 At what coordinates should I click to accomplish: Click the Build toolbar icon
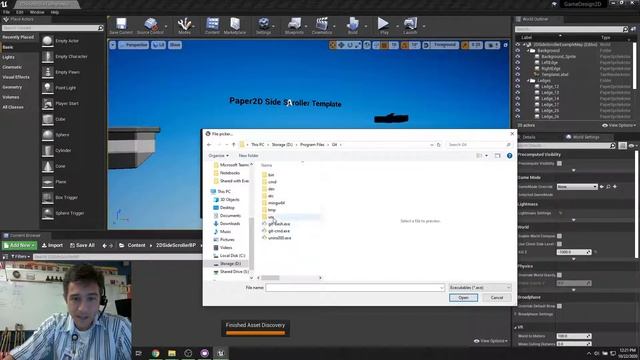[x=353, y=24]
